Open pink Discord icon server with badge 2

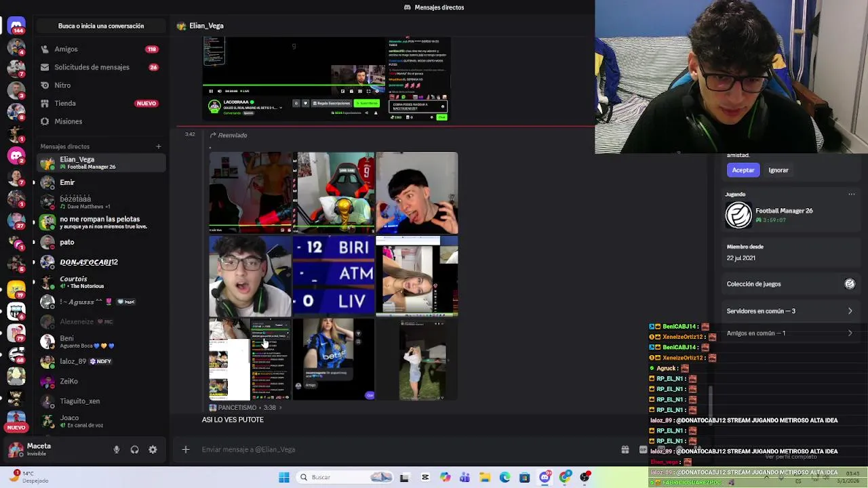[16, 156]
